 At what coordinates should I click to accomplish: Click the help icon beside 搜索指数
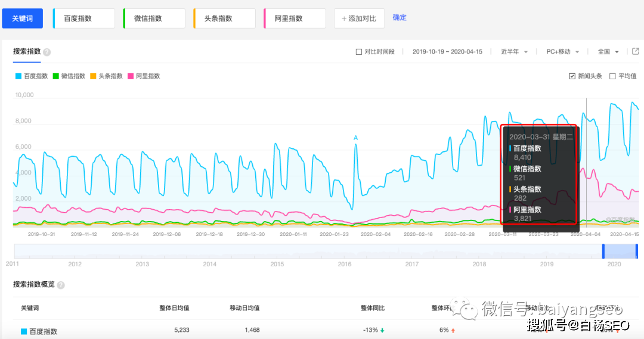pos(47,52)
